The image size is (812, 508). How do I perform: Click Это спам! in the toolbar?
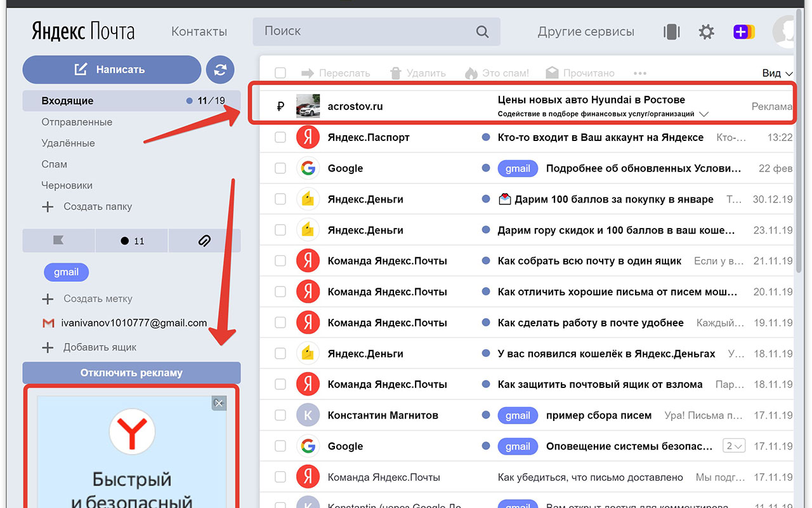pyautogui.click(x=497, y=73)
